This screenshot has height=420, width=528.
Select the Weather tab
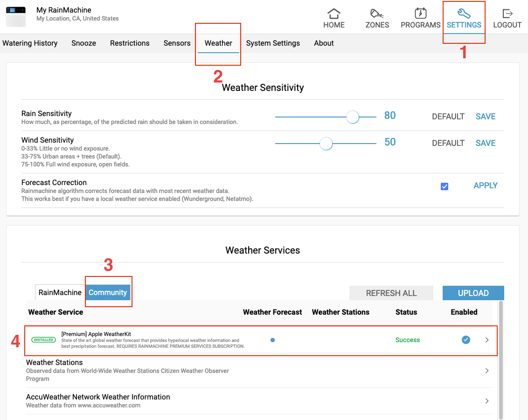218,43
